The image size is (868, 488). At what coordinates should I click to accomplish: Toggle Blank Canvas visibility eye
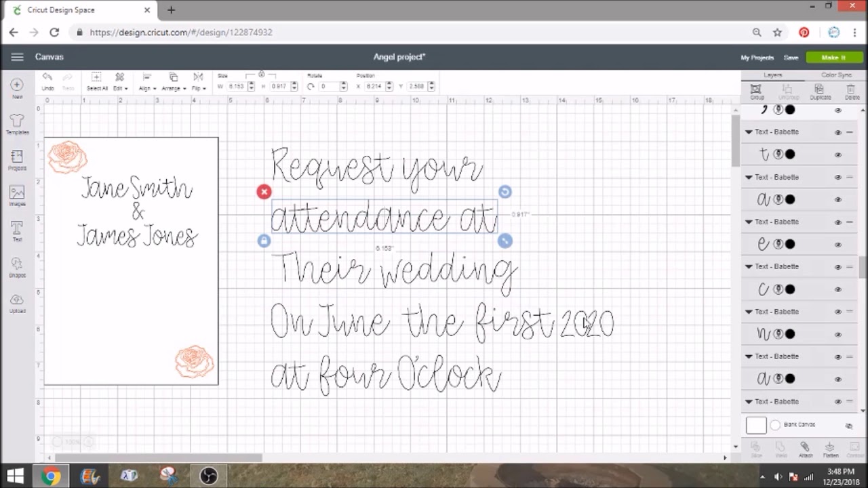tap(848, 426)
